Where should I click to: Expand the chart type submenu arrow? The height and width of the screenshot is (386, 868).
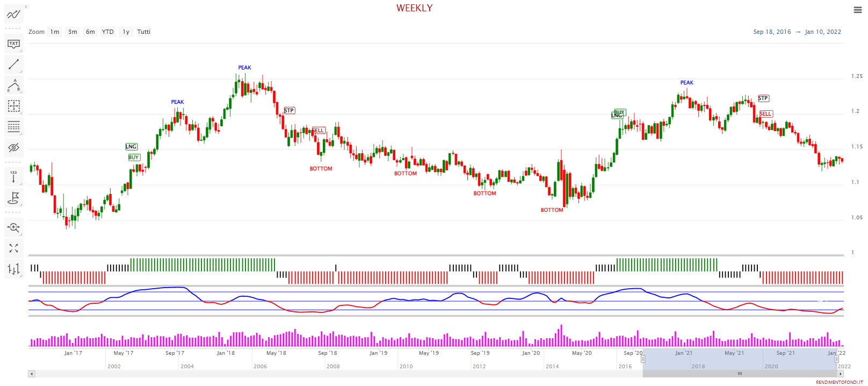(x=21, y=275)
